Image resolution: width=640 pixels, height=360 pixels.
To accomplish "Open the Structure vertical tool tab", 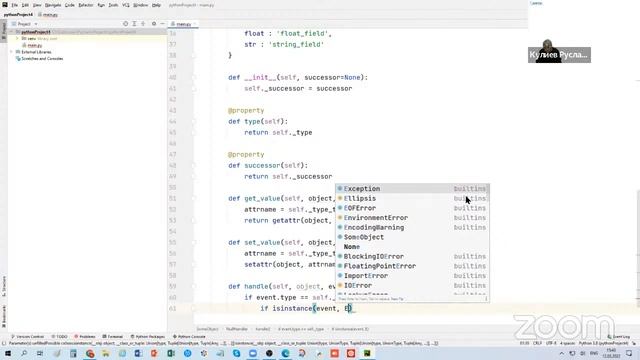I will (4, 286).
